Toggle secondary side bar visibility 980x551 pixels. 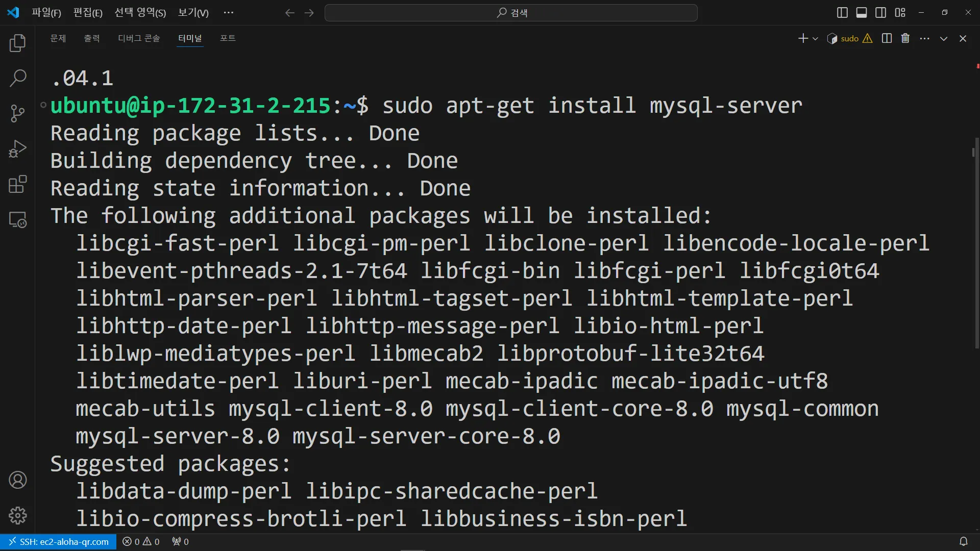(x=880, y=13)
